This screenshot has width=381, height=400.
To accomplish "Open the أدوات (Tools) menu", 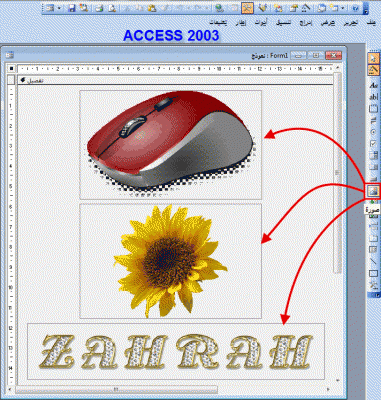I will click(x=260, y=23).
